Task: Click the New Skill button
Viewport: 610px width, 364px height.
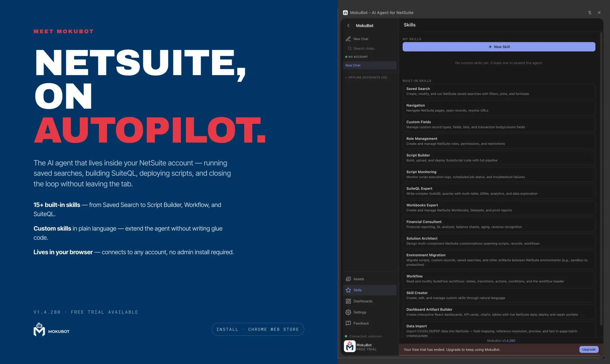Action: (499, 47)
